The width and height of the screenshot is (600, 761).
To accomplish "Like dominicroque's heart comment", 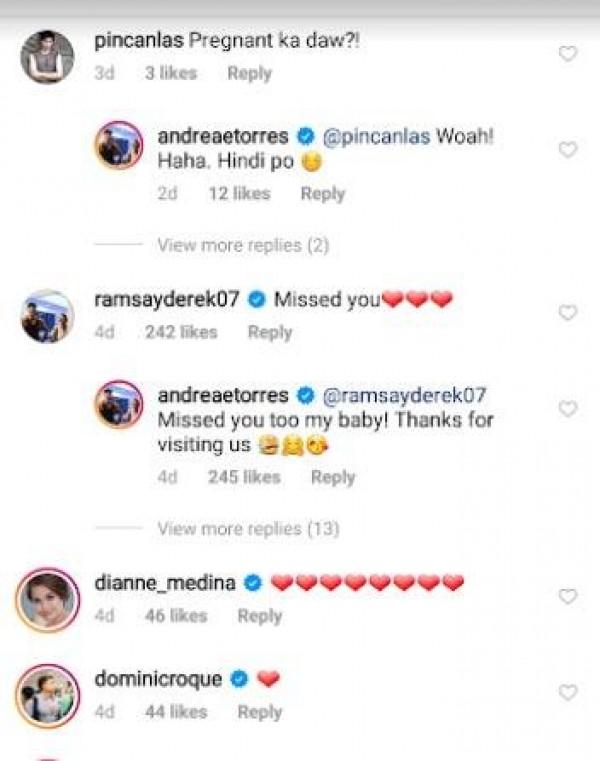I will 567,692.
